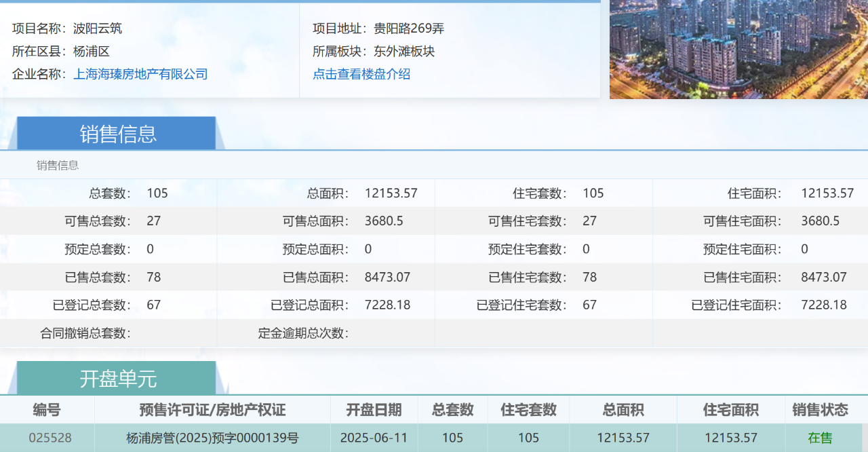
Task: Click the project night-view building photo
Action: click(738, 49)
